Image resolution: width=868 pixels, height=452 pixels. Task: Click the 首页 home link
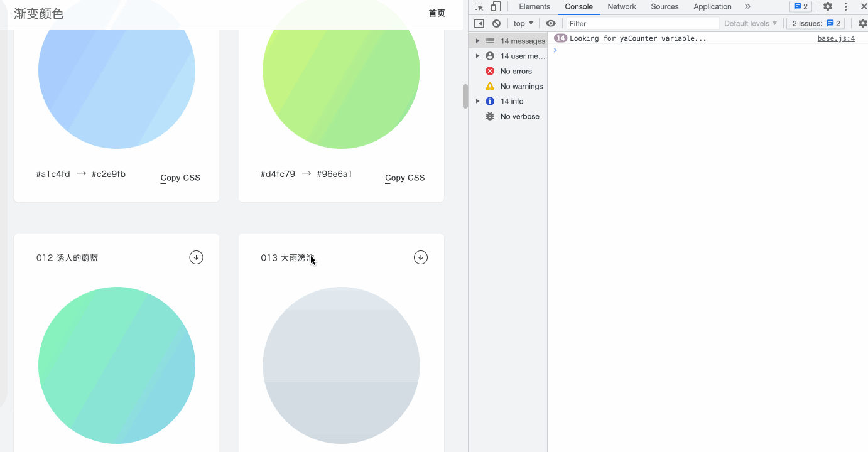pos(437,13)
